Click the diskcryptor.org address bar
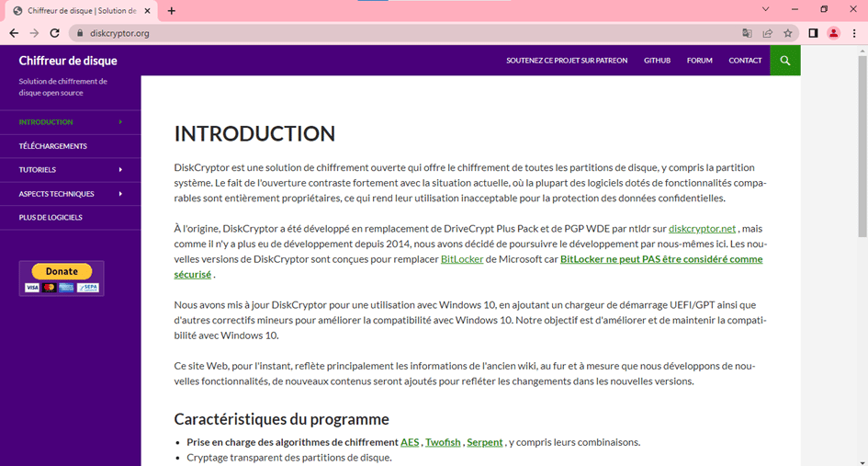The width and height of the screenshot is (868, 466). coord(410,33)
